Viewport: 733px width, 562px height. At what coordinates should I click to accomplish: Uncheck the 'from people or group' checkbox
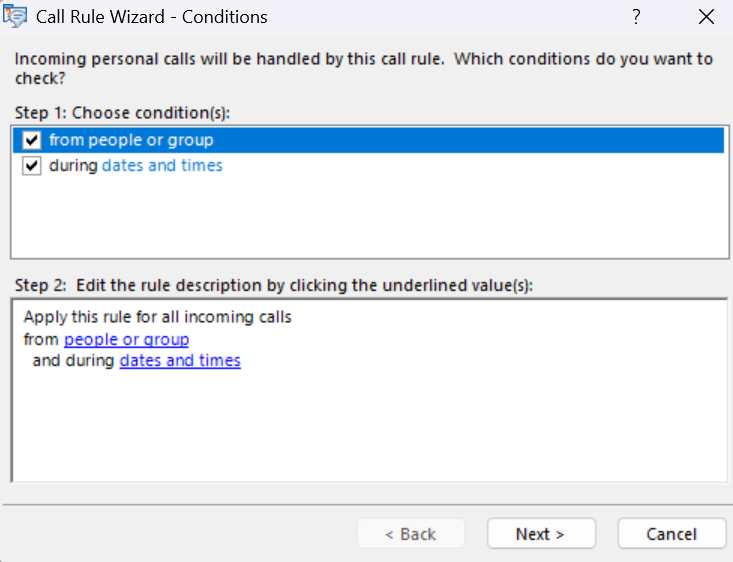point(31,140)
